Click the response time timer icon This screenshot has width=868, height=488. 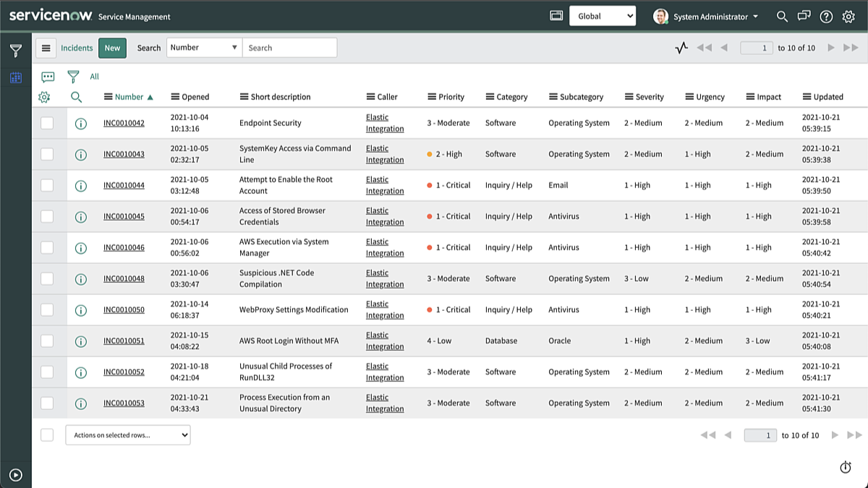tap(845, 467)
